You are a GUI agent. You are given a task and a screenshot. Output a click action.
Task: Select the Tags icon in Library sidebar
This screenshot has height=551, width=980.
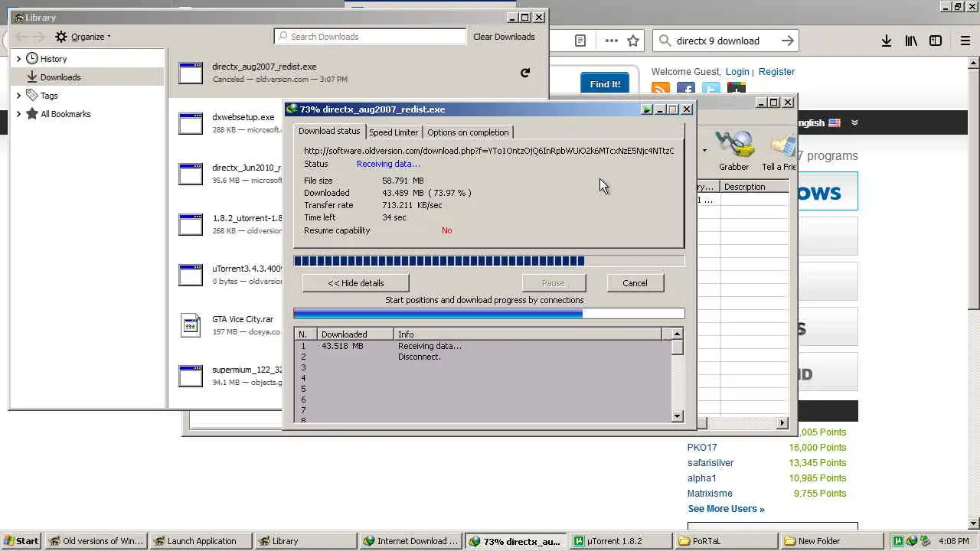[32, 95]
